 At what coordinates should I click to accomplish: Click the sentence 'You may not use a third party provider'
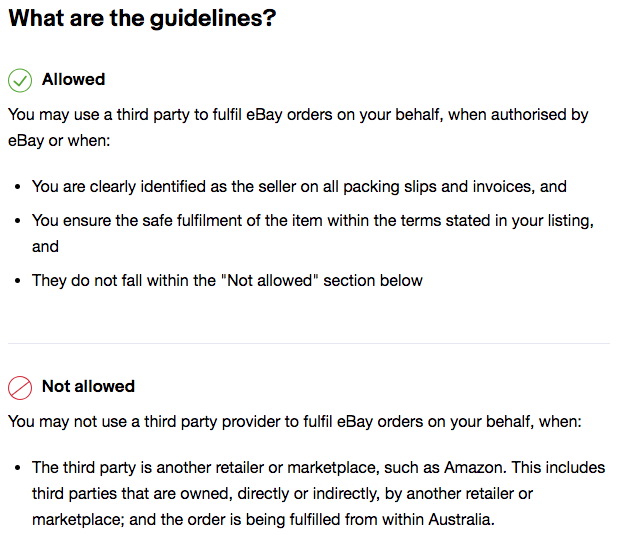click(295, 422)
